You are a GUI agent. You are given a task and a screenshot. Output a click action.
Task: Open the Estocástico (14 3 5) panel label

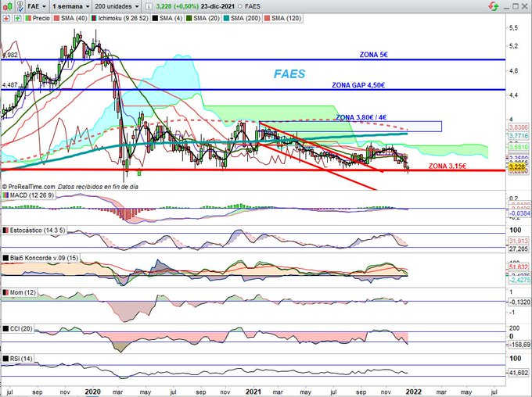coord(37,231)
